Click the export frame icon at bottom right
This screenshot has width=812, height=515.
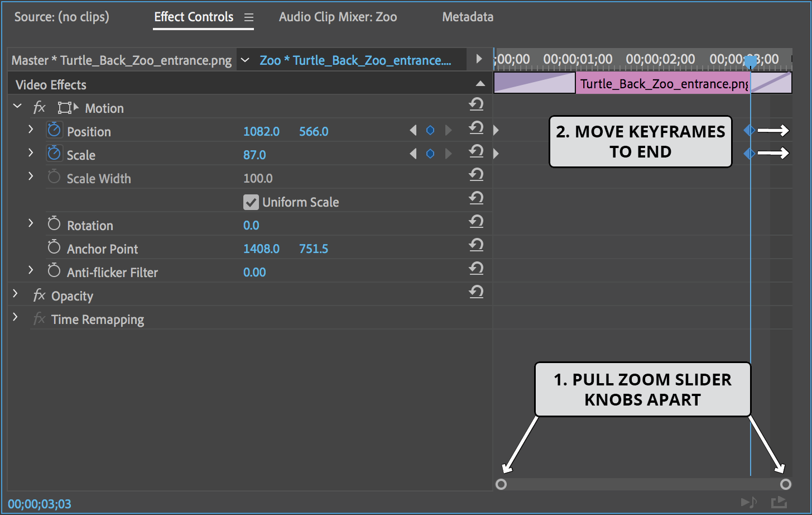779,503
